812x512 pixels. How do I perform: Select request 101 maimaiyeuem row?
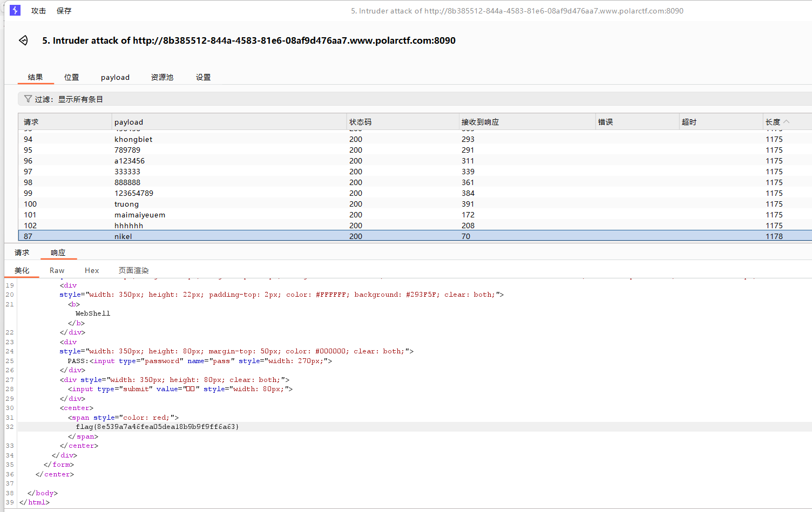pos(415,215)
